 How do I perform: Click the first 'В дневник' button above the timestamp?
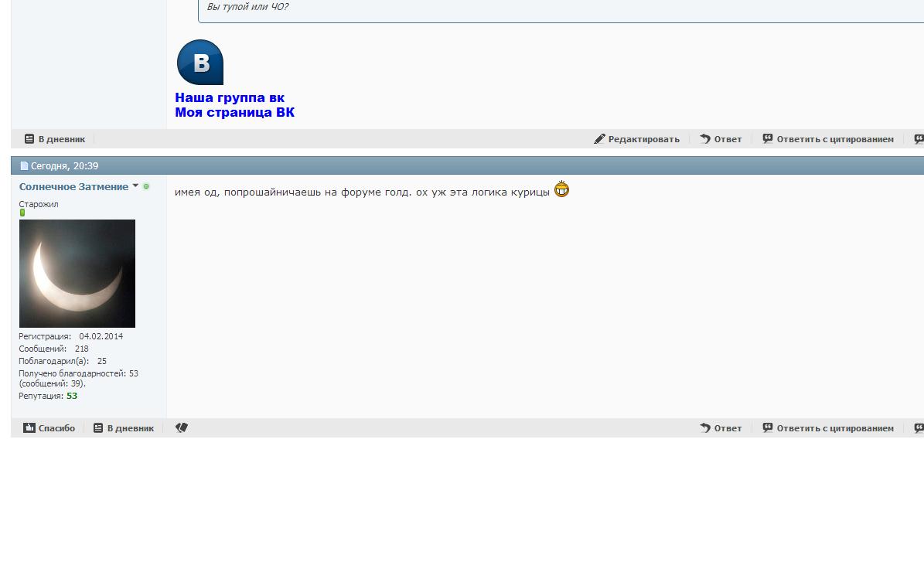(x=55, y=139)
